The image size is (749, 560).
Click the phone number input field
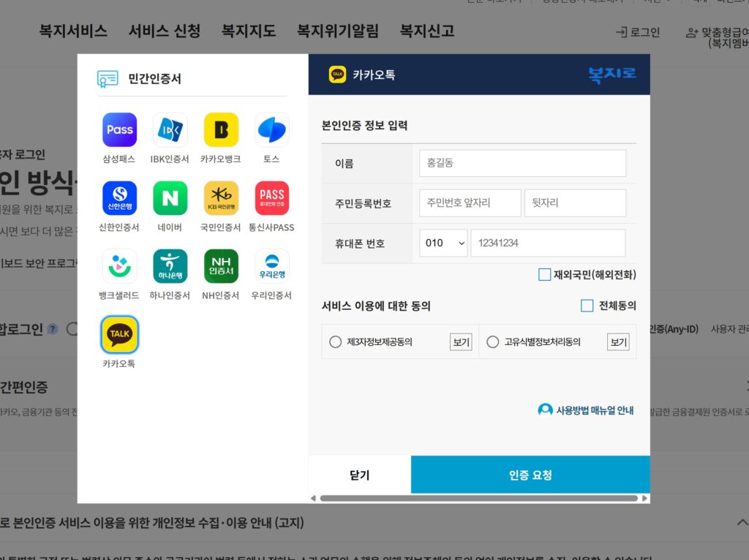(x=548, y=243)
